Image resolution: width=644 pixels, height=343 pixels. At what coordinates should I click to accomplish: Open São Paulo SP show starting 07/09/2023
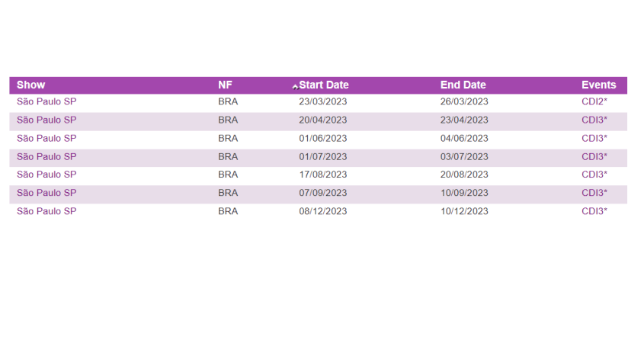[x=46, y=193]
